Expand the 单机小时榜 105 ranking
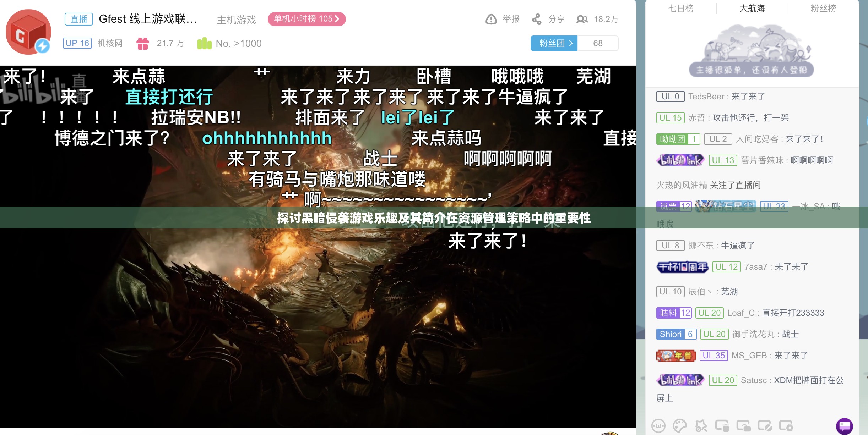 (306, 19)
